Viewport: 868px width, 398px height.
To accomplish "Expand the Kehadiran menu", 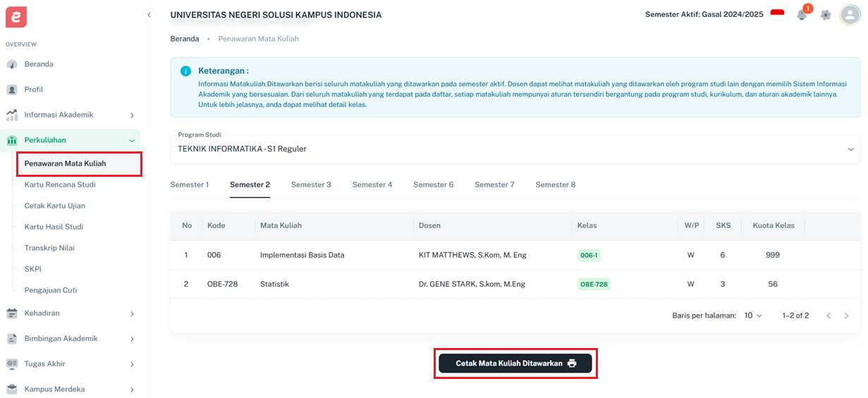I will pyautogui.click(x=132, y=313).
